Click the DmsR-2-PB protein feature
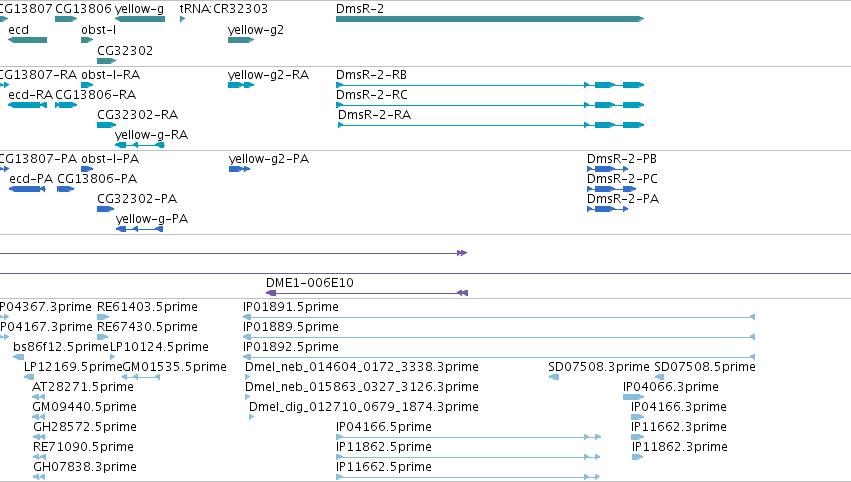851x482 pixels. [608, 169]
